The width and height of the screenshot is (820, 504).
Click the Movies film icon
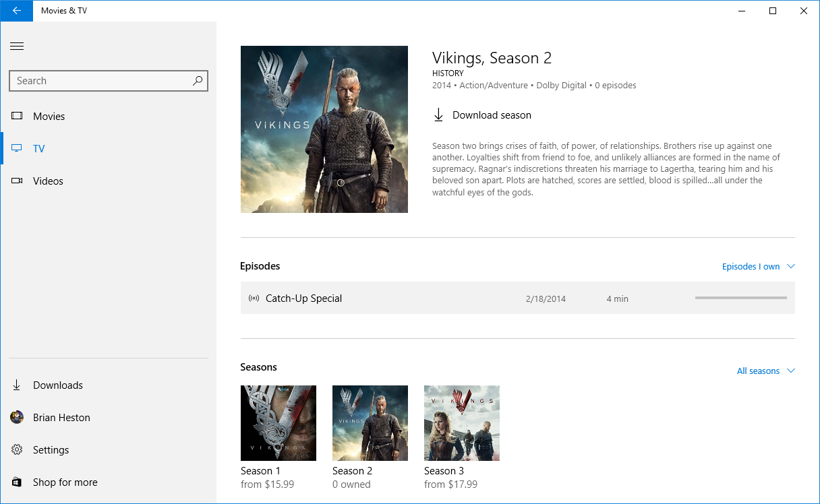click(17, 116)
